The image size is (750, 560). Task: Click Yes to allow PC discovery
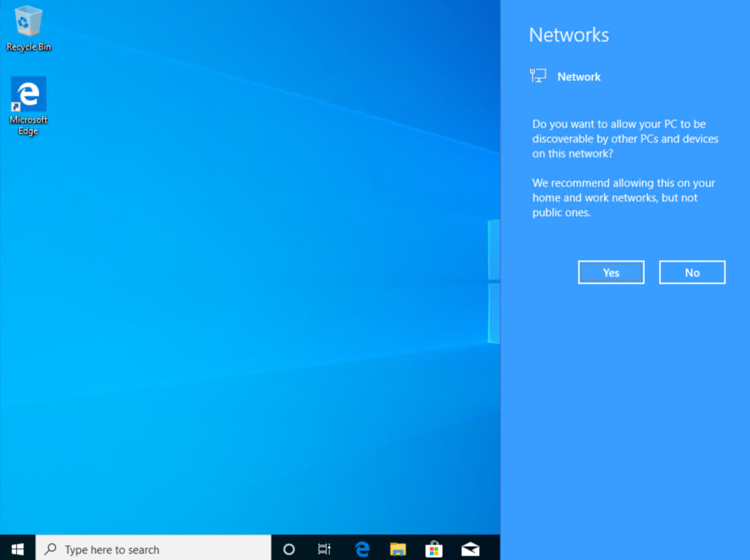pyautogui.click(x=611, y=272)
